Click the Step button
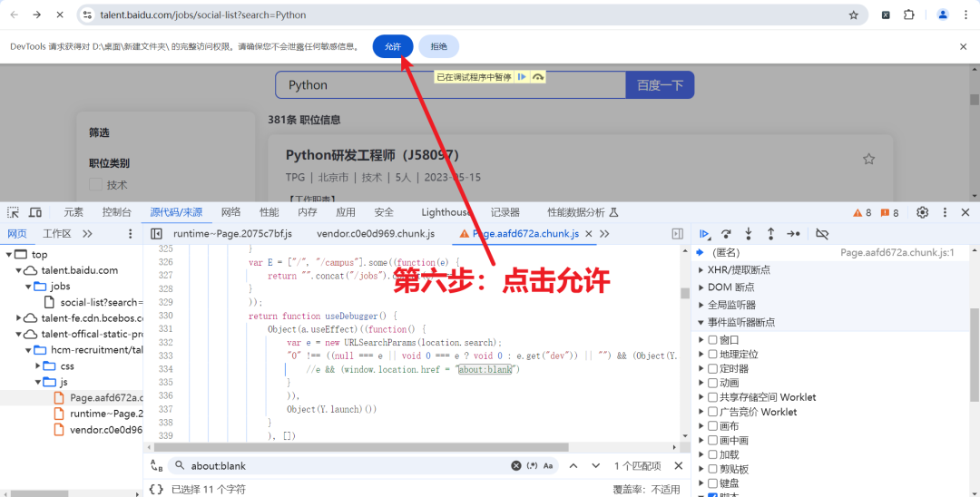The height and width of the screenshot is (497, 980). (x=793, y=233)
